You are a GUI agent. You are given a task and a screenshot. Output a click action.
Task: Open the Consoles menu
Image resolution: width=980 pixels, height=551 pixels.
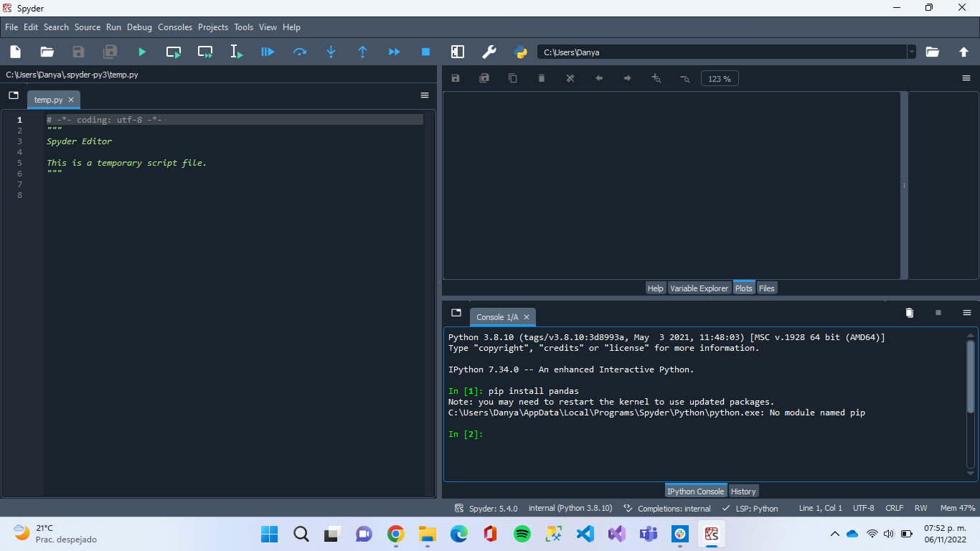coord(175,27)
